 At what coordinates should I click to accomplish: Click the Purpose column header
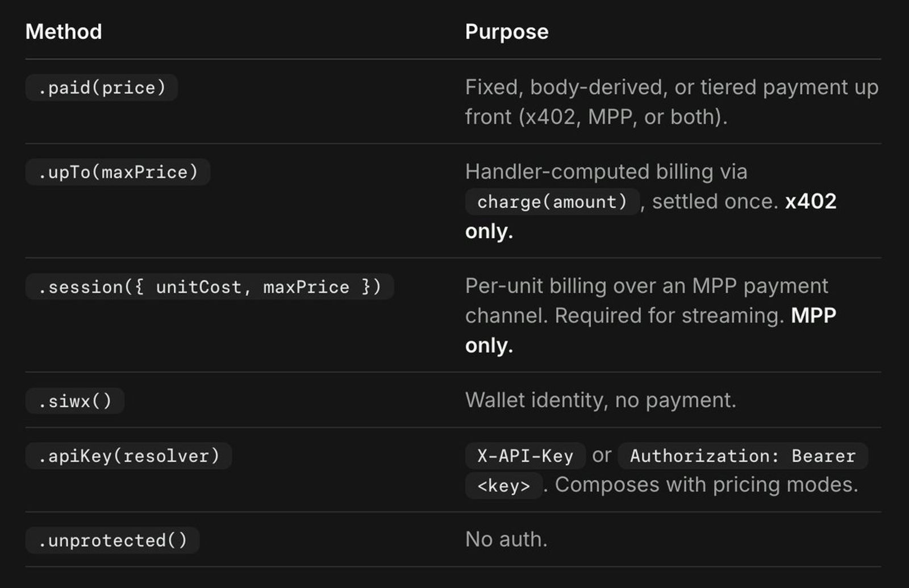[507, 32]
